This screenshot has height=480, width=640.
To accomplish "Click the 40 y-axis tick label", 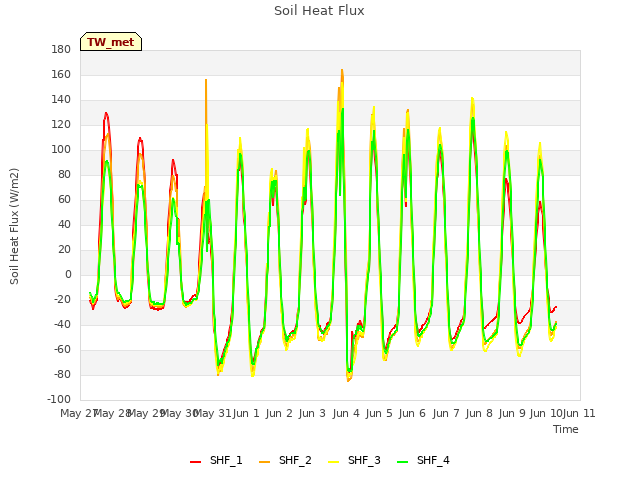I will (x=64, y=224).
